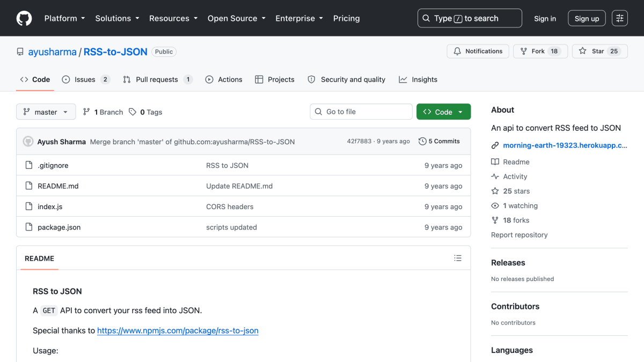
Task: Click the star icon in Star button
Action: click(583, 51)
